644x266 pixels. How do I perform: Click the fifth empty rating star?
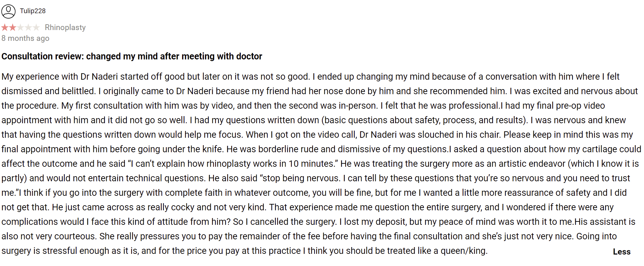(36, 27)
